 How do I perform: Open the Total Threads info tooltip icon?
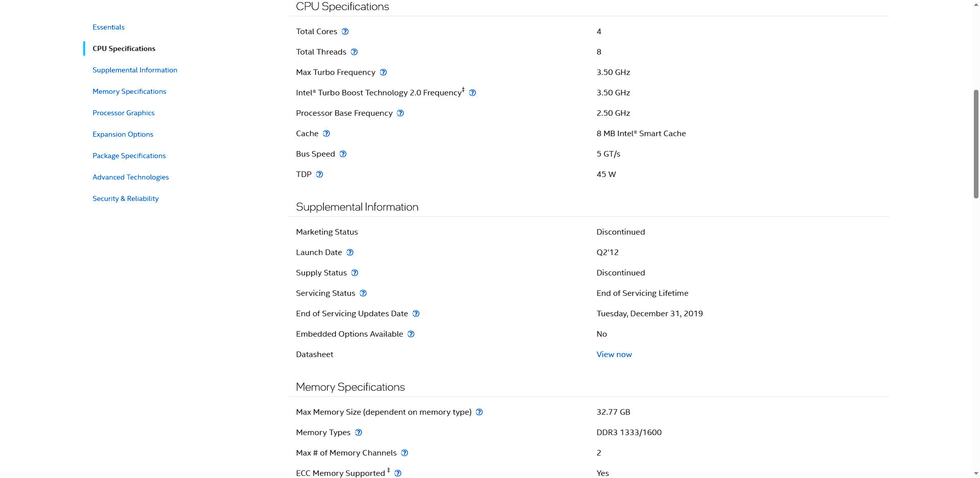[354, 52]
